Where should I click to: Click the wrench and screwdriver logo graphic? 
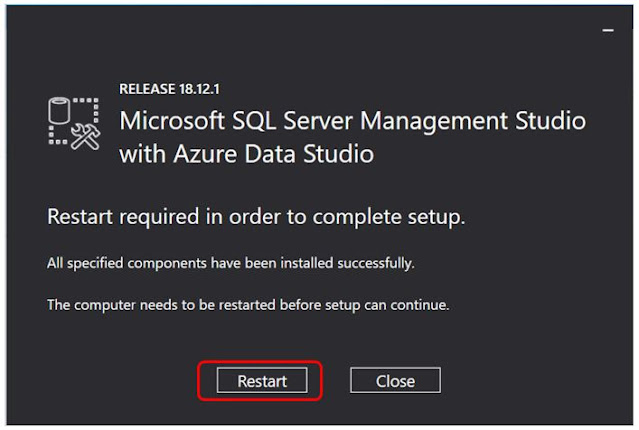point(88,139)
